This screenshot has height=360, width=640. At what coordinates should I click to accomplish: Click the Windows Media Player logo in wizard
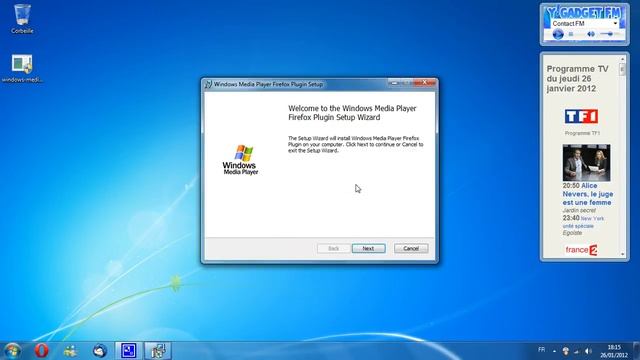pos(240,160)
